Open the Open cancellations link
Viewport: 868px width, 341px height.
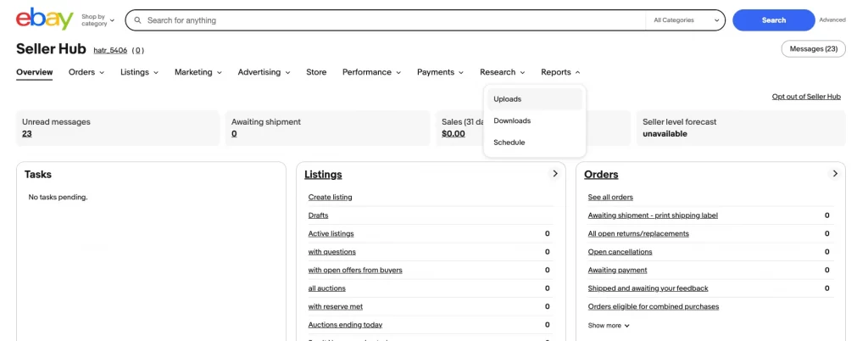click(x=620, y=252)
